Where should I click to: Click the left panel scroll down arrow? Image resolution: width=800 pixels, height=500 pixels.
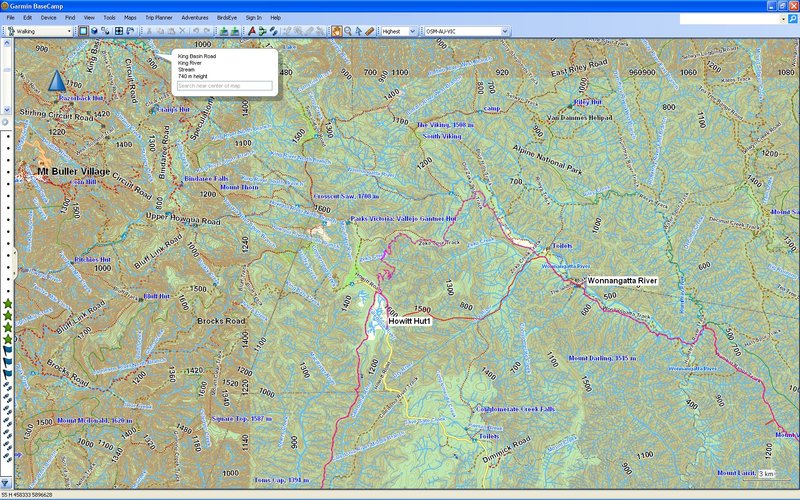click(7, 110)
